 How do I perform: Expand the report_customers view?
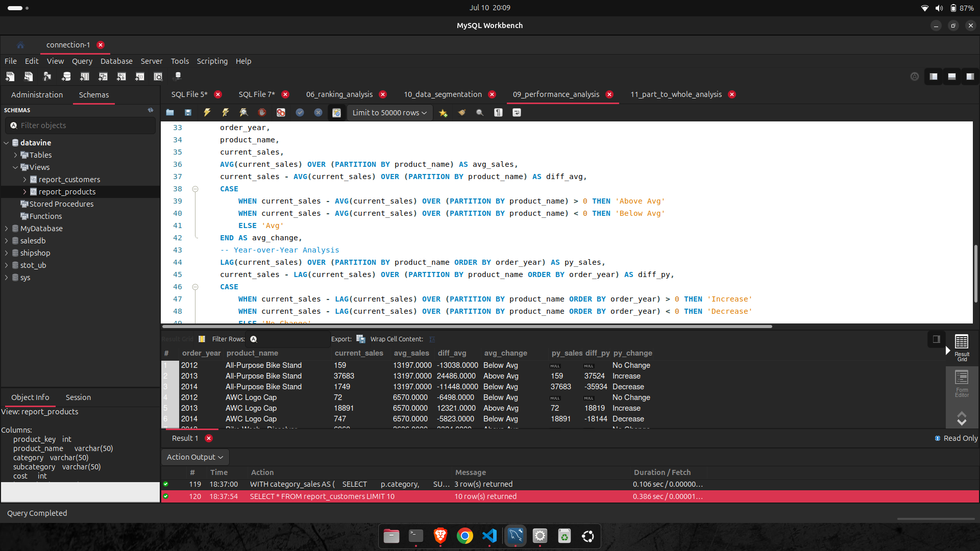pyautogui.click(x=25, y=180)
